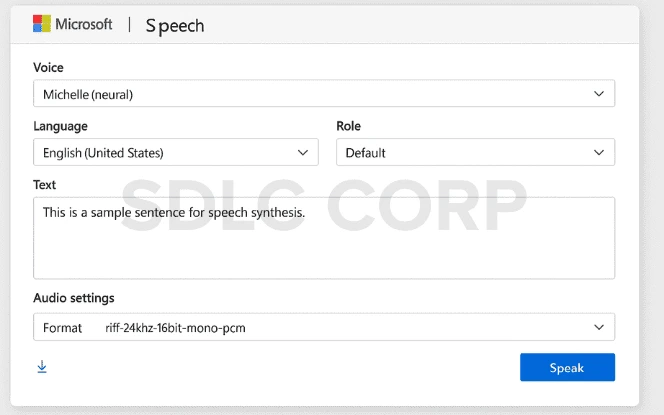The width and height of the screenshot is (664, 415).
Task: Click inside the Text input area
Action: coord(324,238)
